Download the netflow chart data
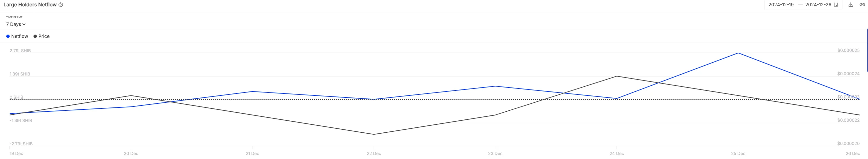Image resolution: width=868 pixels, height=159 pixels. [850, 5]
